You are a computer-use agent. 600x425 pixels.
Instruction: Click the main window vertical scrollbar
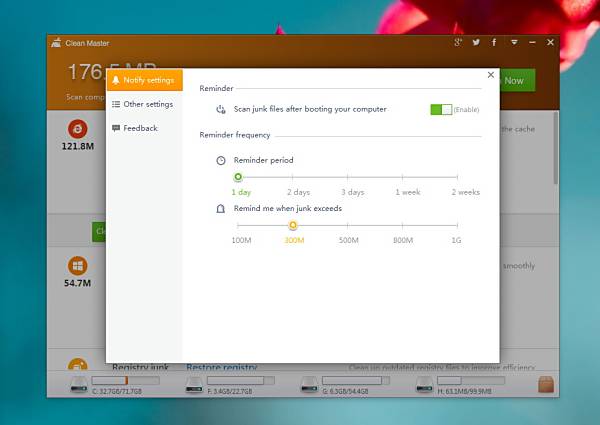[x=556, y=147]
